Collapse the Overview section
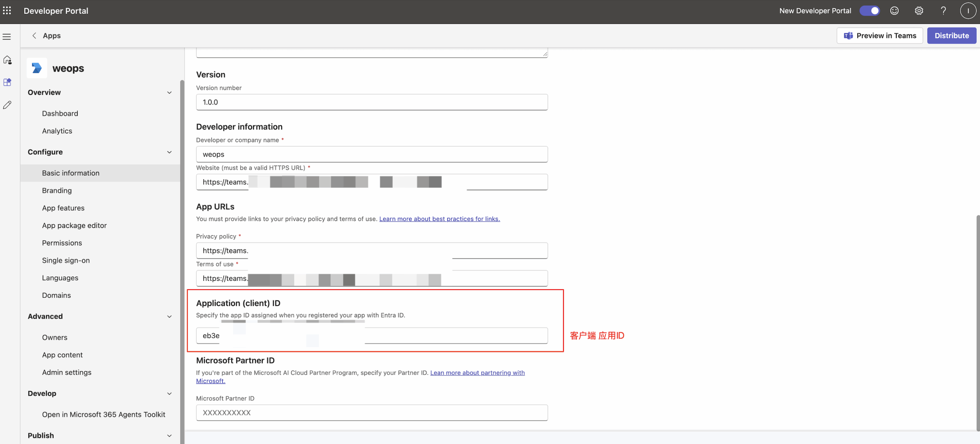 (x=169, y=93)
